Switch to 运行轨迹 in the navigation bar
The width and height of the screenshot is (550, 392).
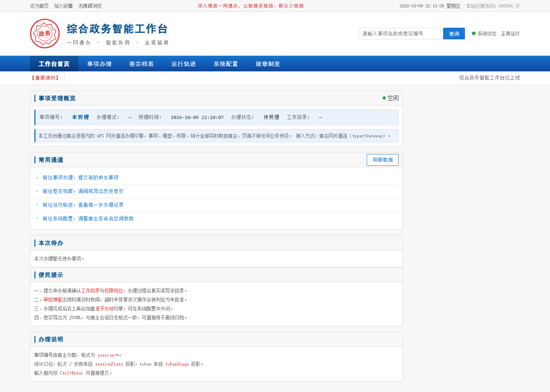pos(184,64)
